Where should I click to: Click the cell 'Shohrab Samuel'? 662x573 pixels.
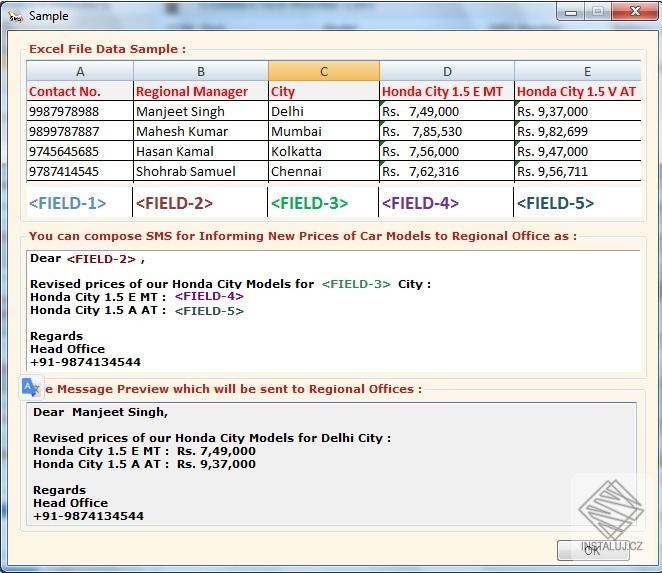point(201,171)
